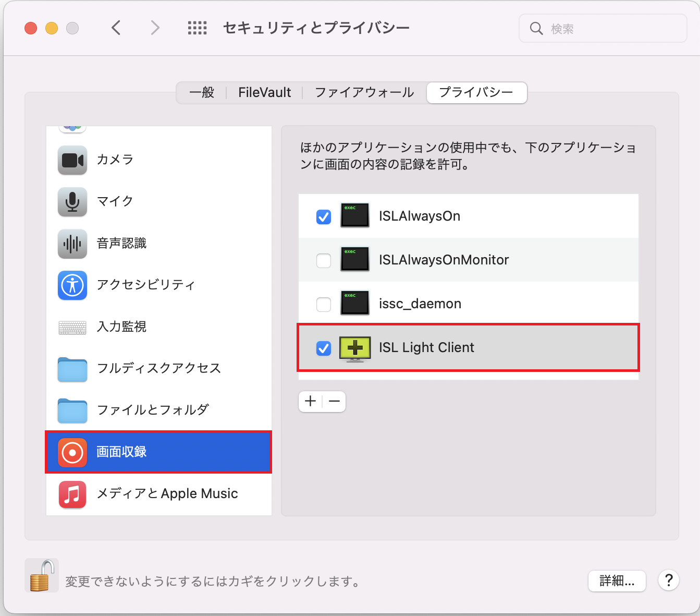
Task: Select the Files and Folders folder icon
Action: (x=72, y=411)
